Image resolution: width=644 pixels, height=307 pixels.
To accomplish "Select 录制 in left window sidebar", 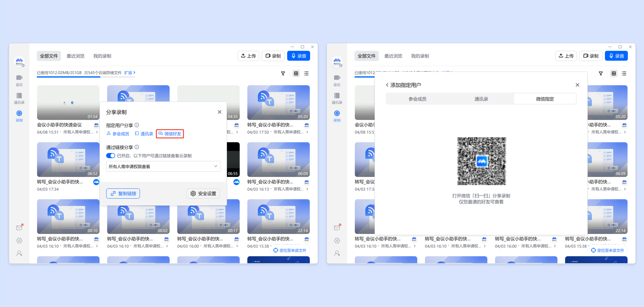I will [19, 116].
